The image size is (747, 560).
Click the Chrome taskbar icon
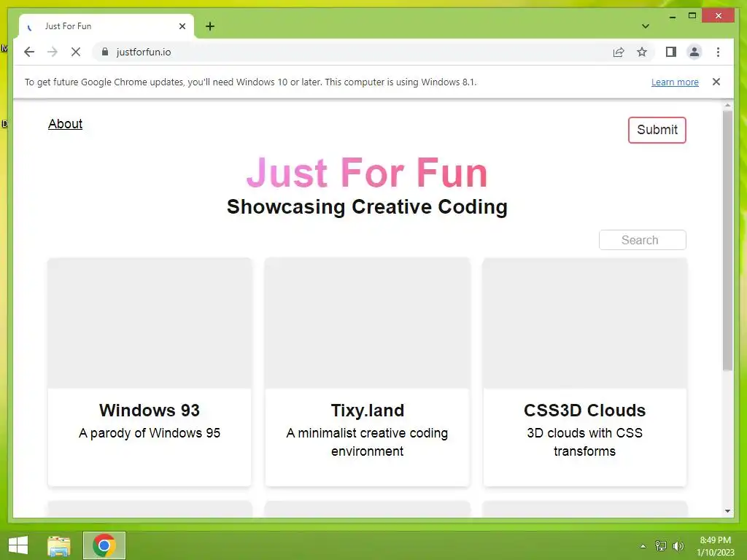[x=104, y=545]
